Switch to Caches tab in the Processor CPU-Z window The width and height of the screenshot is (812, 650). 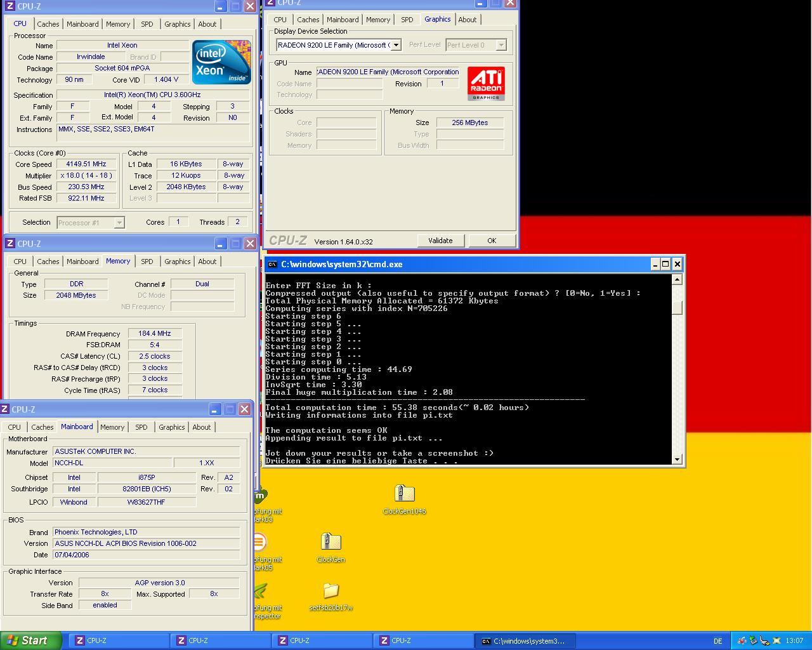(x=48, y=24)
